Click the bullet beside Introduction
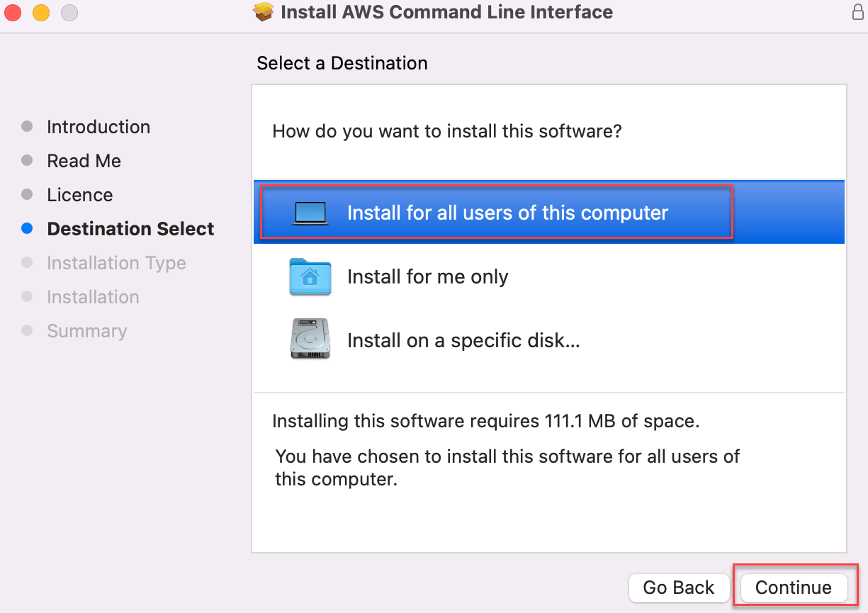Screen dimensions: 868x613 27,127
